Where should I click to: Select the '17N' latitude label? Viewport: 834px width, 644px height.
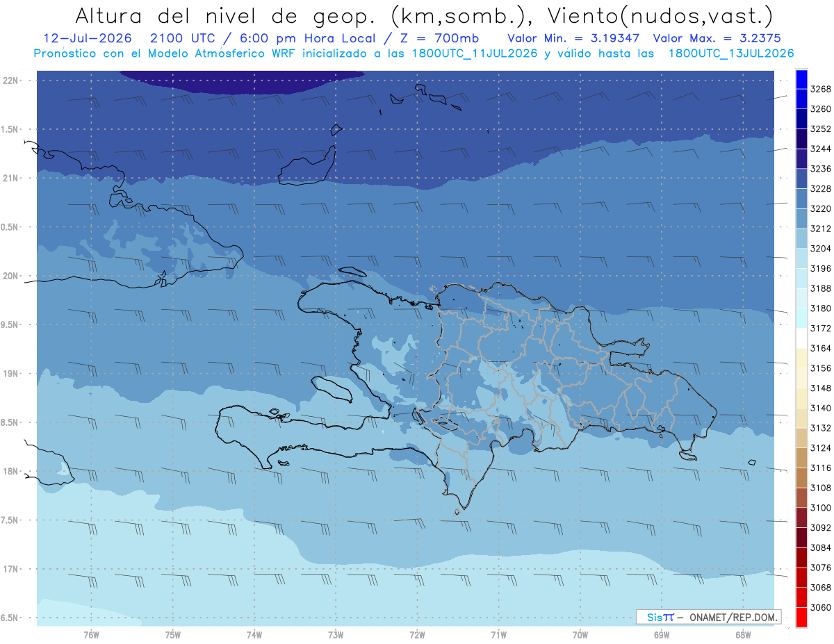(10, 569)
